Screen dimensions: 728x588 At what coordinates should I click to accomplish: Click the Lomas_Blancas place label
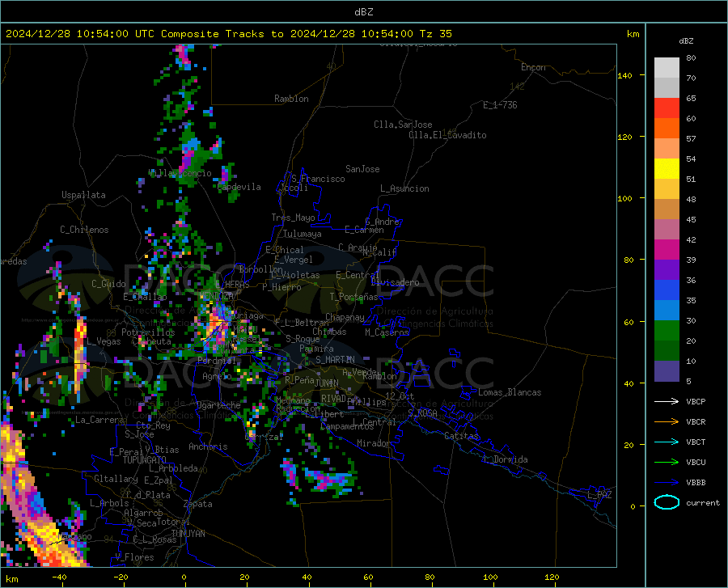(510, 392)
